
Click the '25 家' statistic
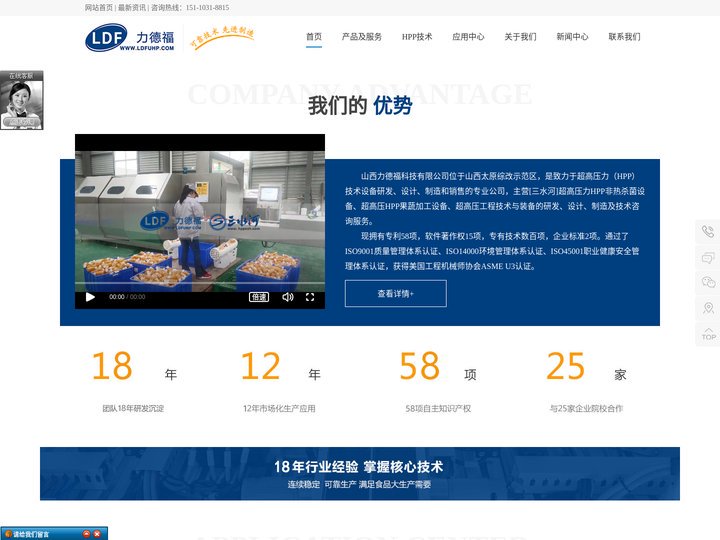(586, 367)
